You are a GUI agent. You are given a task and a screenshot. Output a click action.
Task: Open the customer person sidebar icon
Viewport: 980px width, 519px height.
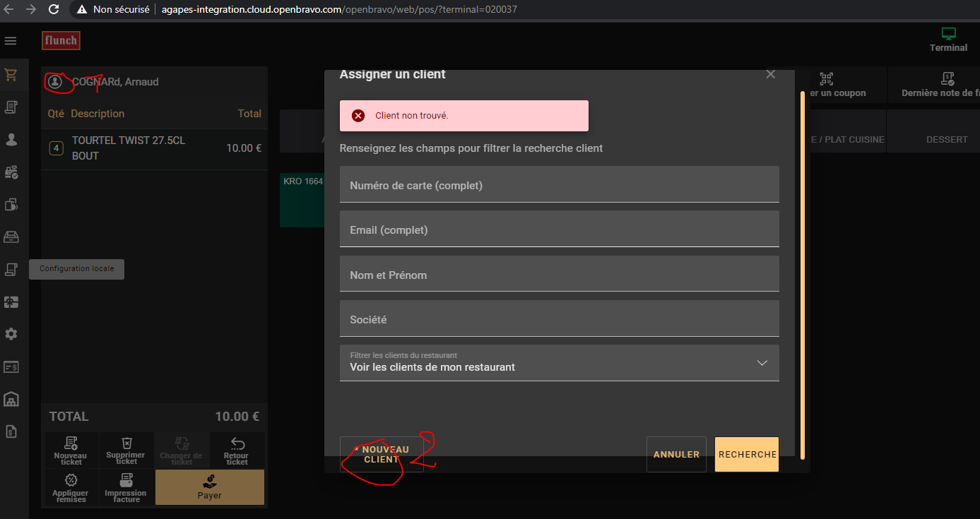click(x=11, y=139)
